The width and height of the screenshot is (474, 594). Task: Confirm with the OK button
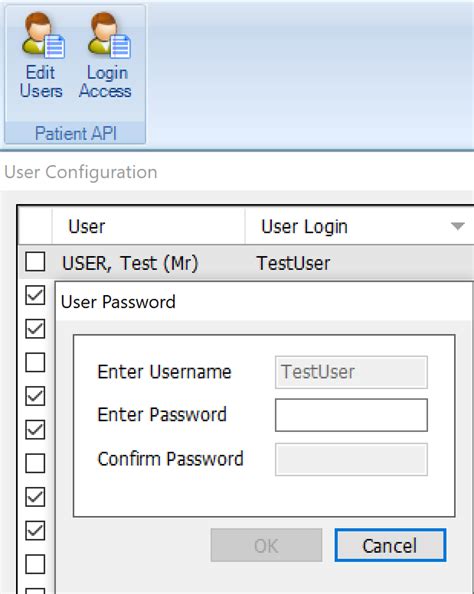pos(266,545)
